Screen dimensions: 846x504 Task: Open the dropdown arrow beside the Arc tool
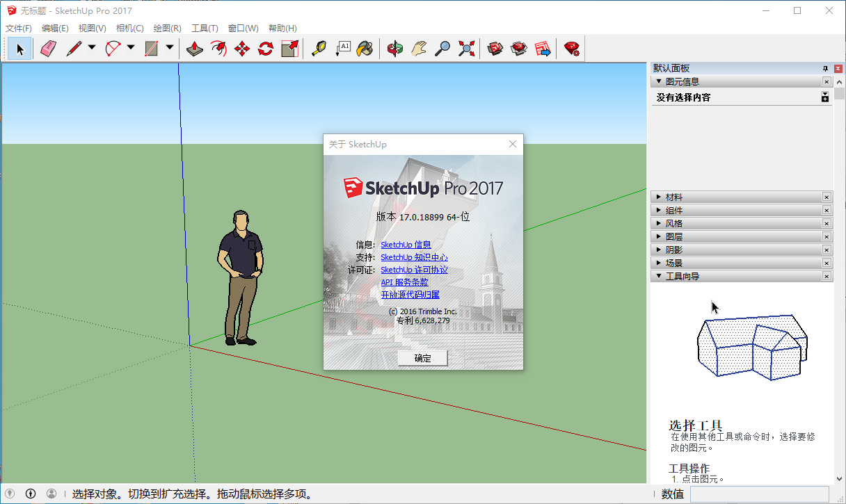(x=131, y=48)
